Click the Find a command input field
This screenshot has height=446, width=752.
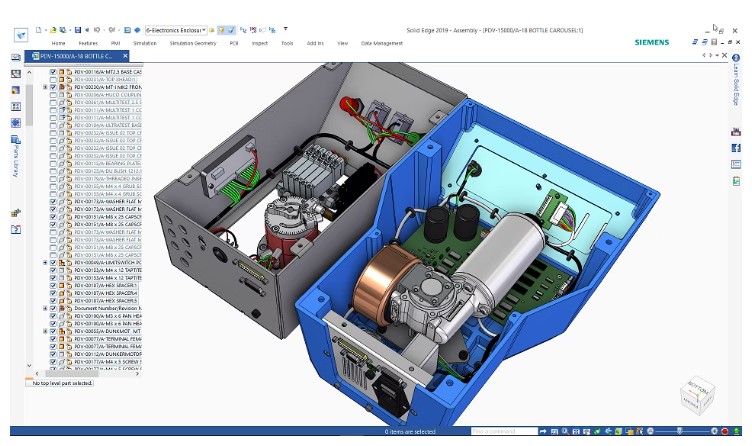(504, 432)
